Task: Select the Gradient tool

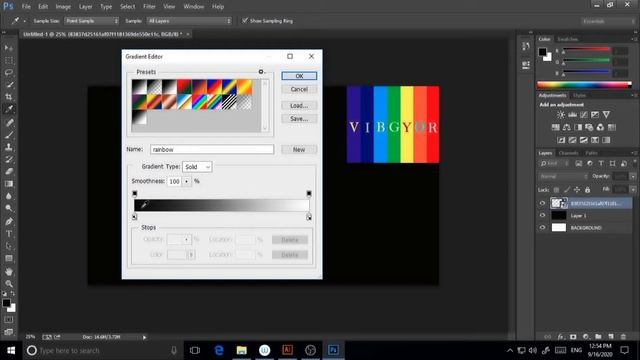Action: (x=9, y=184)
